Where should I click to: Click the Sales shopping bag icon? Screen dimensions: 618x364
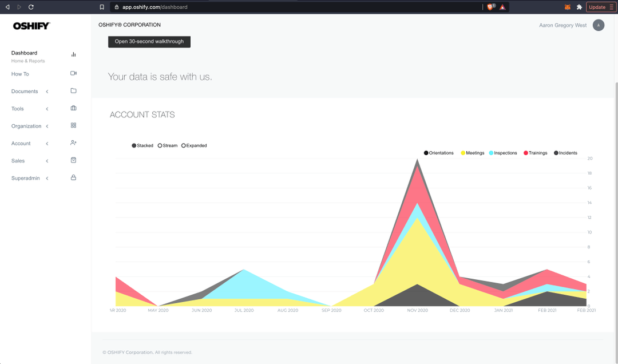73,160
